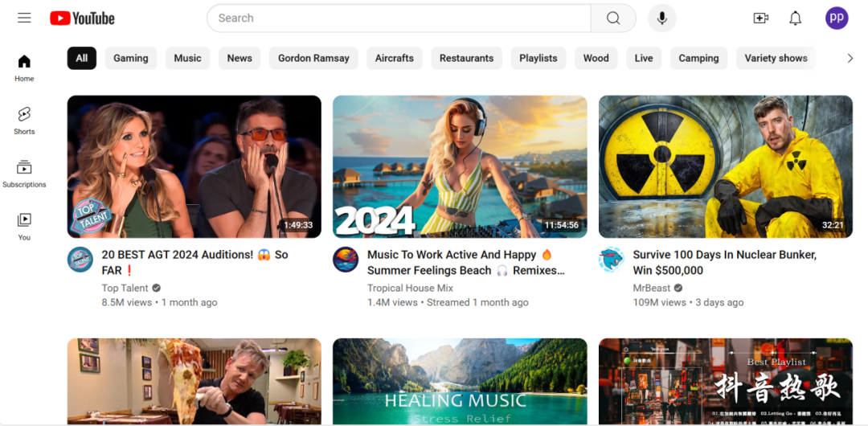Click the 32:21 duration badge

tap(833, 225)
